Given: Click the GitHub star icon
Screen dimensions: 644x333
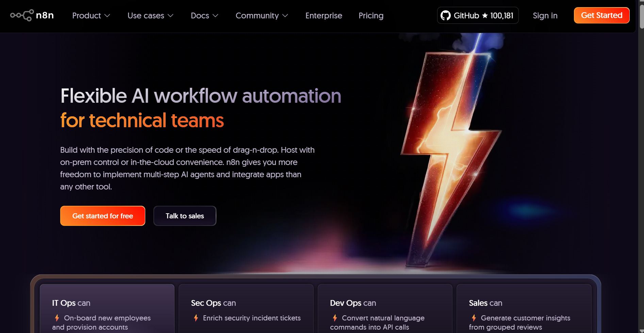Looking at the screenshot, I should tap(485, 16).
